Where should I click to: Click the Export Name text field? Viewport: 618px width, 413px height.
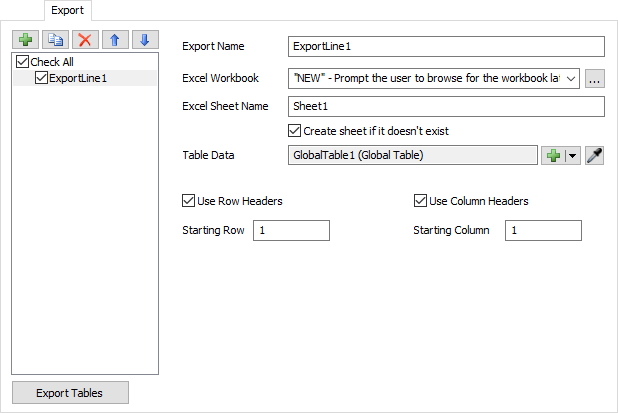446,46
